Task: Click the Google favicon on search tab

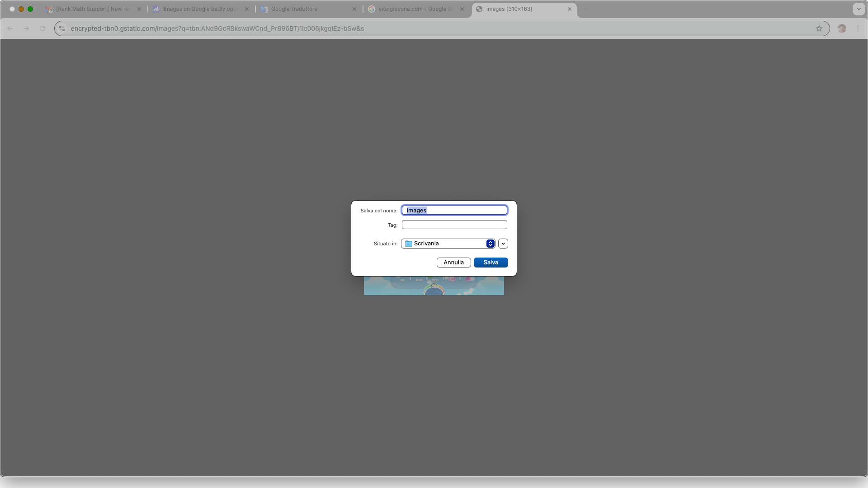Action: [x=372, y=9]
